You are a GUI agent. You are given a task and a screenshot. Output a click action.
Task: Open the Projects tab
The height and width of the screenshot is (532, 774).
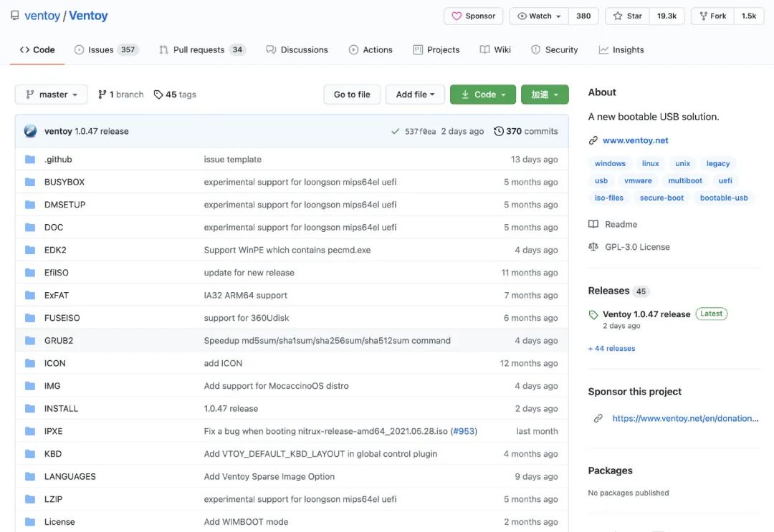[x=436, y=50]
